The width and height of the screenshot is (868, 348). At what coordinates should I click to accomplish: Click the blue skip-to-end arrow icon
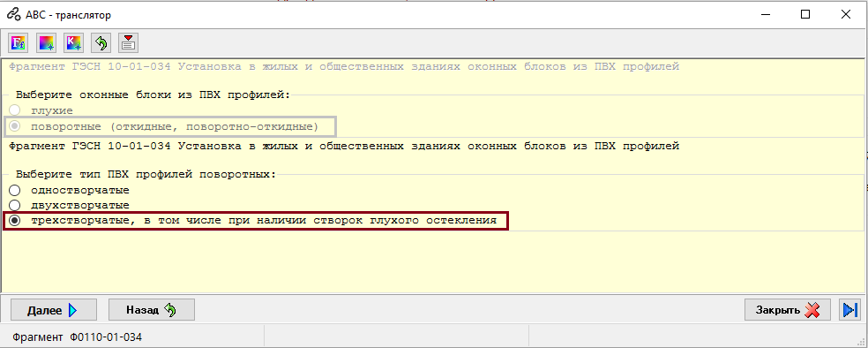click(x=849, y=310)
